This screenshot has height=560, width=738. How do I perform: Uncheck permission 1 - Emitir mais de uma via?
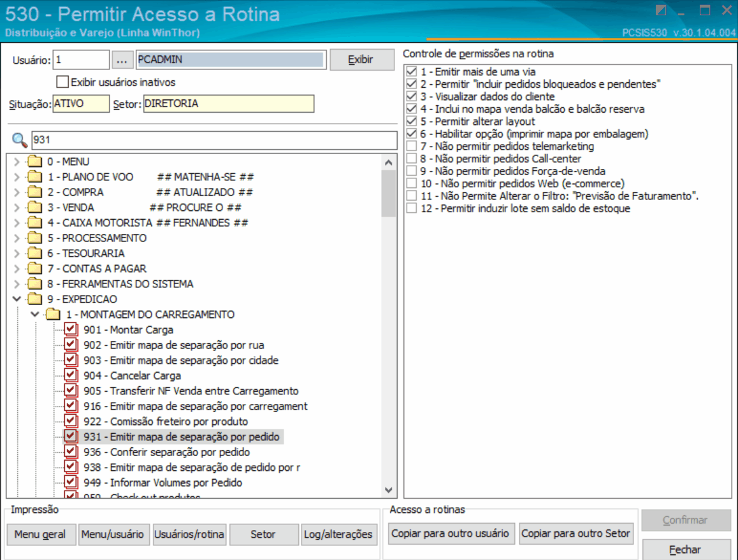tap(411, 71)
